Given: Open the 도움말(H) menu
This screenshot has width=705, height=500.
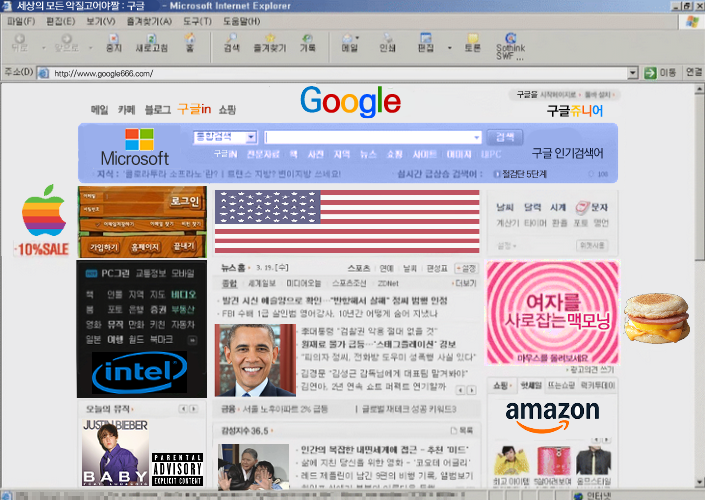Looking at the screenshot, I should (241, 21).
